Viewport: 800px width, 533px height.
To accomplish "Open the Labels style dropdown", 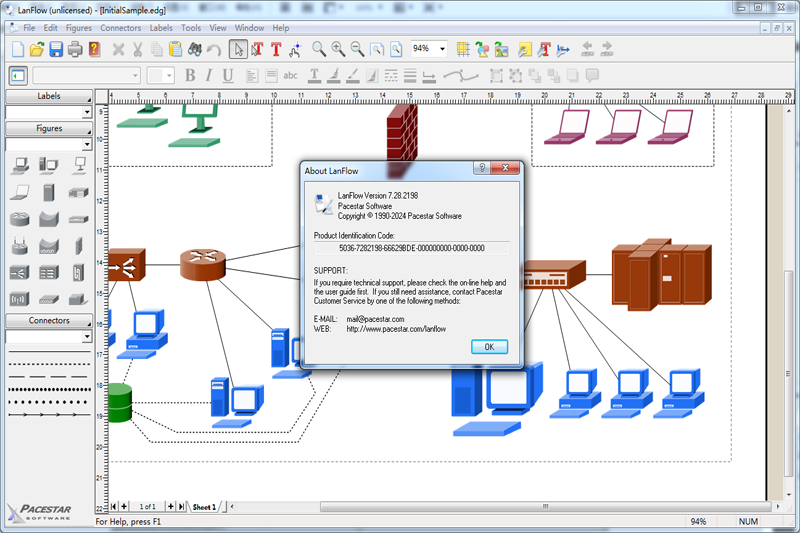I will [87, 112].
